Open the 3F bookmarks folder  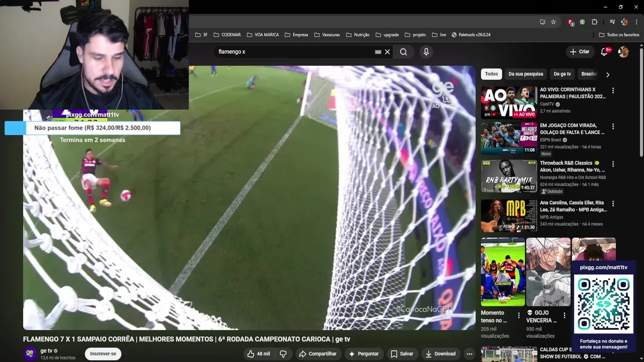tap(201, 35)
